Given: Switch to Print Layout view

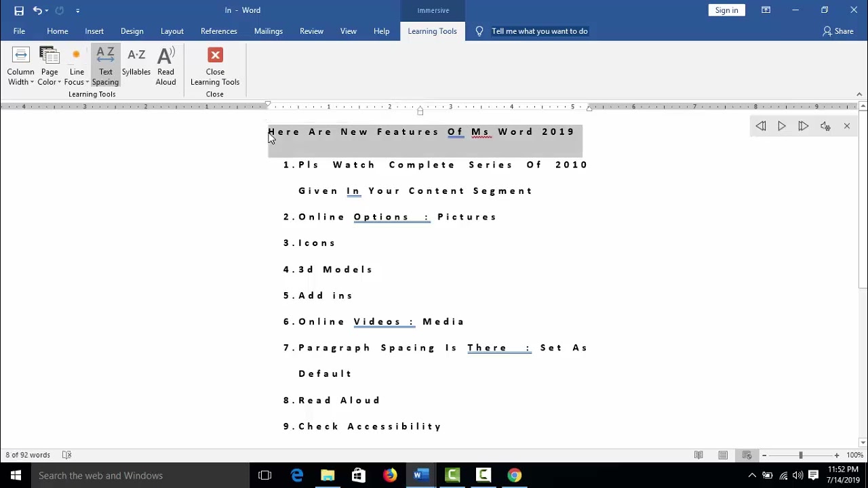Looking at the screenshot, I should point(723,455).
